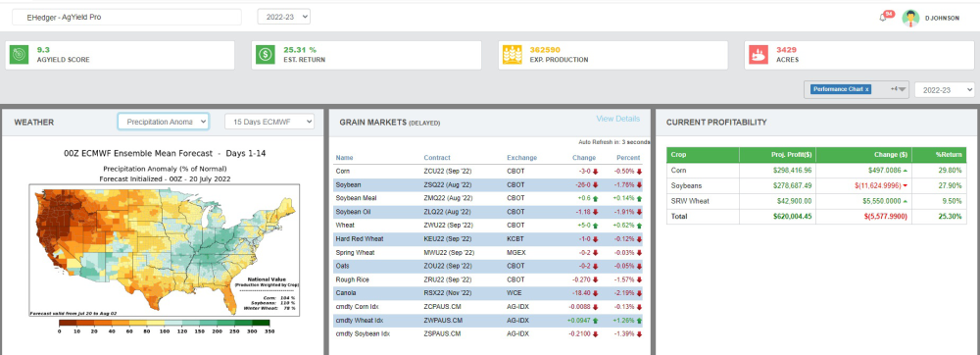Sort by Name column header
Viewport: 980px width, 355px height.
[344, 158]
